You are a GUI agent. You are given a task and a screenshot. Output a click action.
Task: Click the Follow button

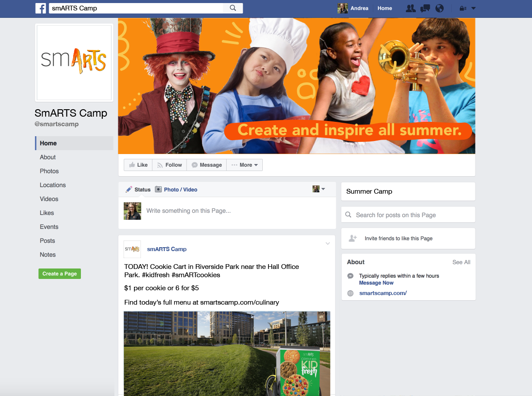pyautogui.click(x=170, y=165)
